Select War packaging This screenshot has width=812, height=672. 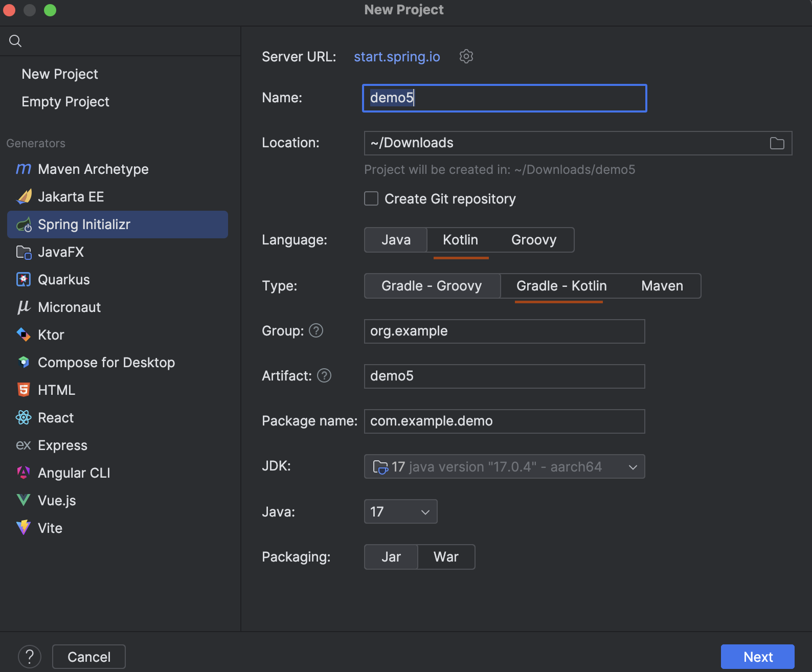click(446, 557)
